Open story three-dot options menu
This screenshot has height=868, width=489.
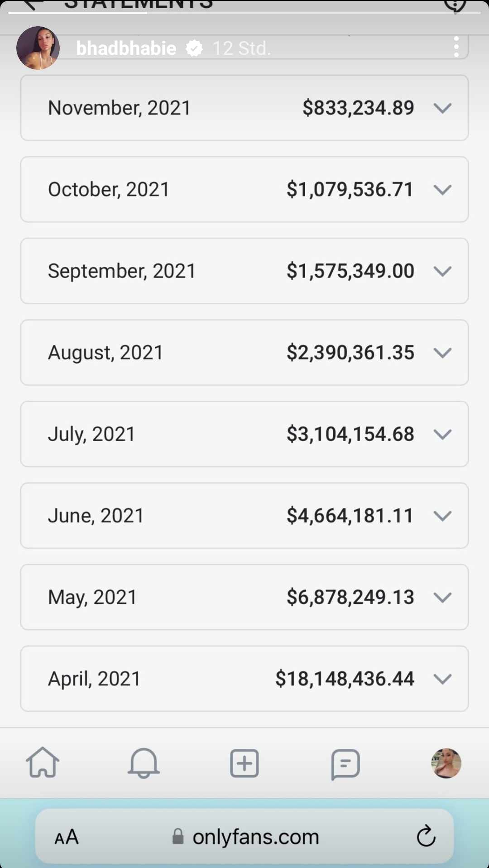click(x=456, y=47)
